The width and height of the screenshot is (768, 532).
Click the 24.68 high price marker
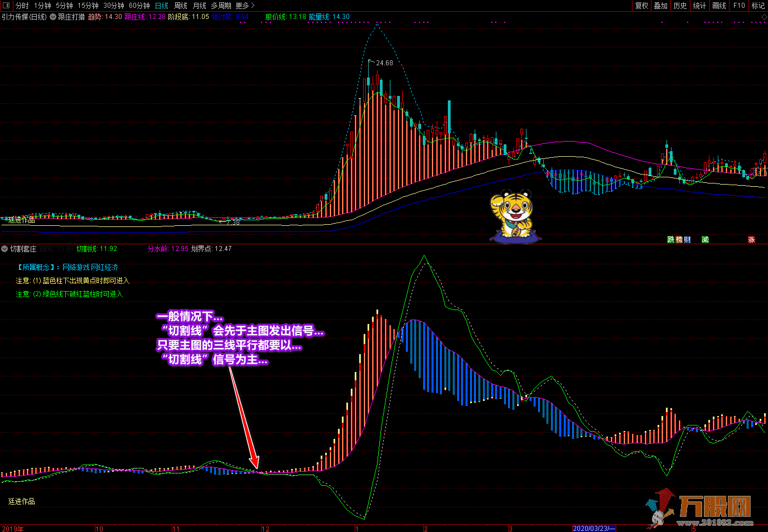point(384,63)
